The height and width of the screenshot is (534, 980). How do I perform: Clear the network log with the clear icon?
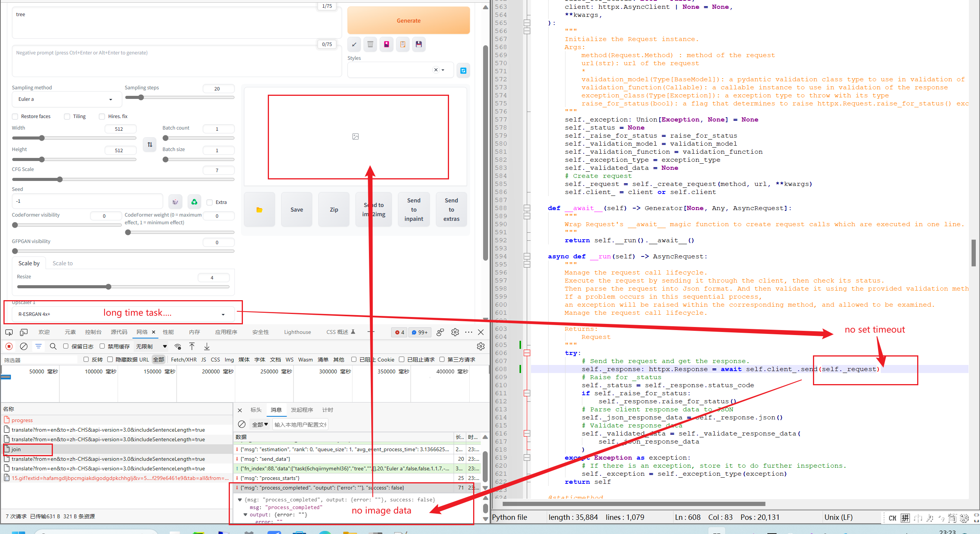pyautogui.click(x=24, y=346)
